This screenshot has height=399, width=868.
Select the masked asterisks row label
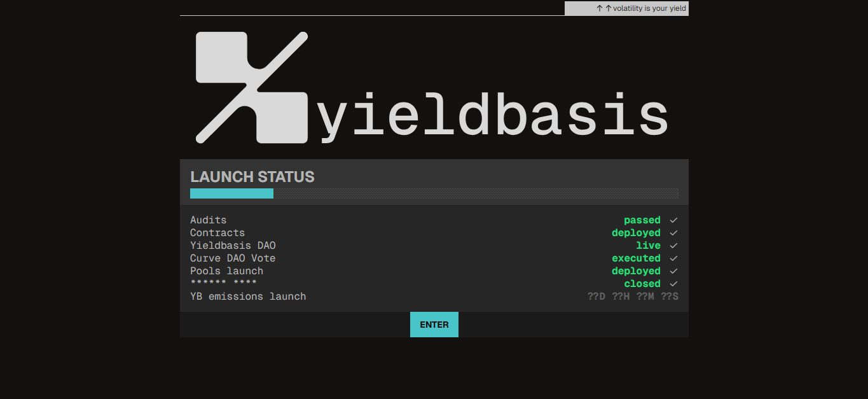223,284
